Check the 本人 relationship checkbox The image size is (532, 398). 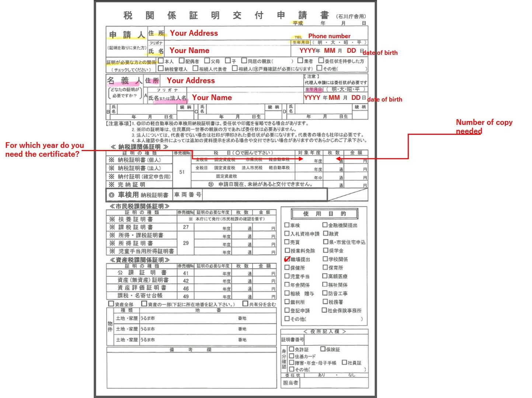coord(160,60)
